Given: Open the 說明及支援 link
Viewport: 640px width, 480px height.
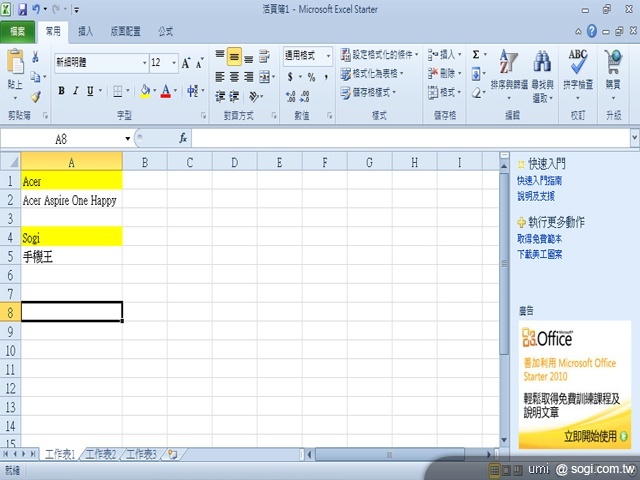Looking at the screenshot, I should (536, 196).
